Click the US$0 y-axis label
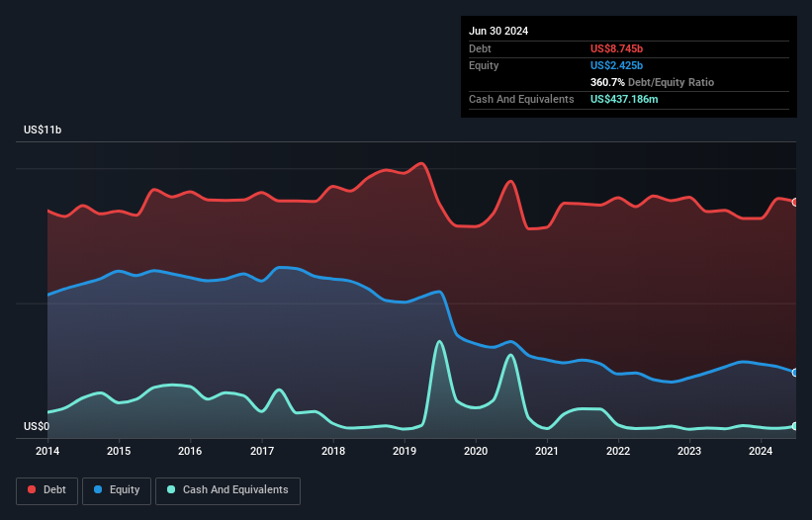 click(x=37, y=426)
